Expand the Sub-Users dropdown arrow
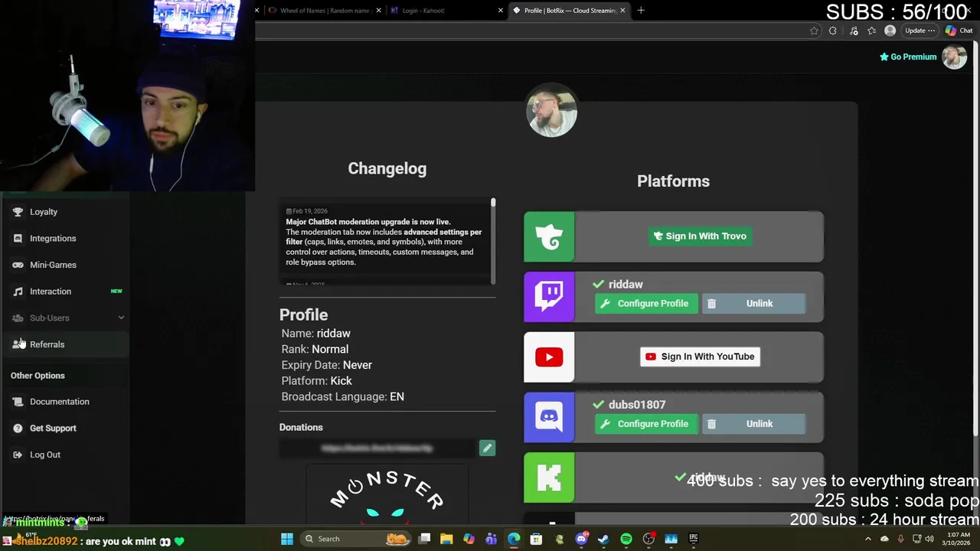980x551 pixels. pyautogui.click(x=121, y=318)
